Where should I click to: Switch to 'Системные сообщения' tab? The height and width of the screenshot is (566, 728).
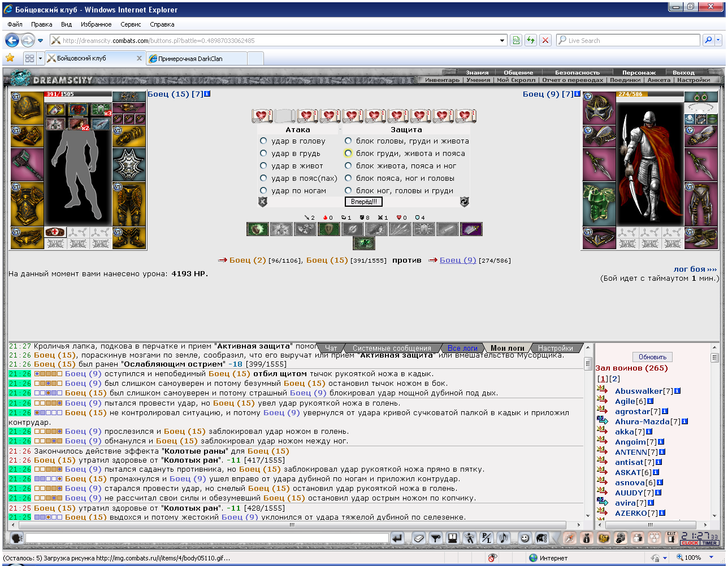coord(392,349)
